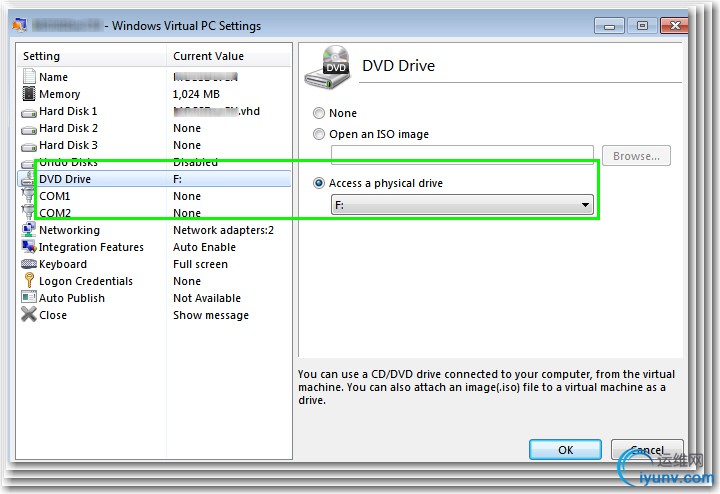
Task: Select the DVD Drive setting row
Action: [154, 179]
